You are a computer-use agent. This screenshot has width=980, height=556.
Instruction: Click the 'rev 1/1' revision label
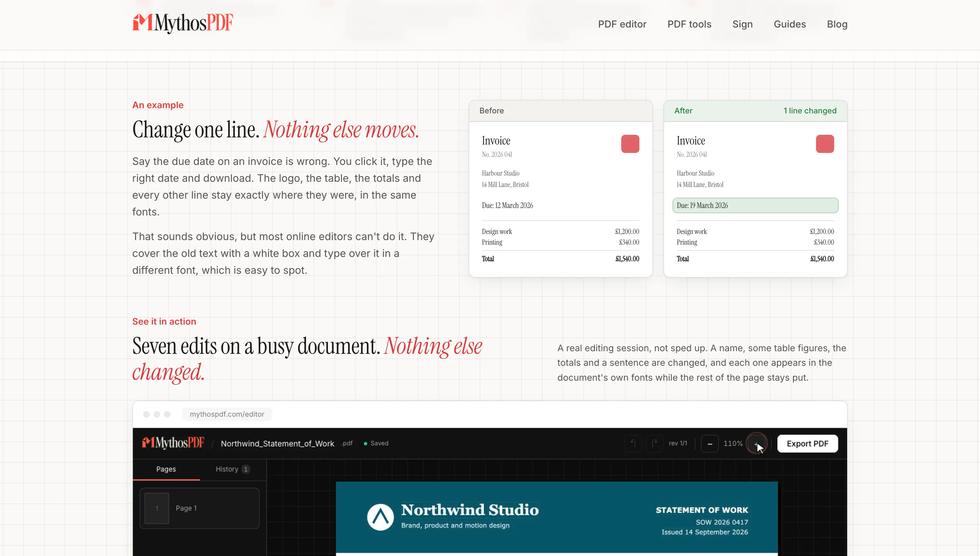pyautogui.click(x=678, y=443)
